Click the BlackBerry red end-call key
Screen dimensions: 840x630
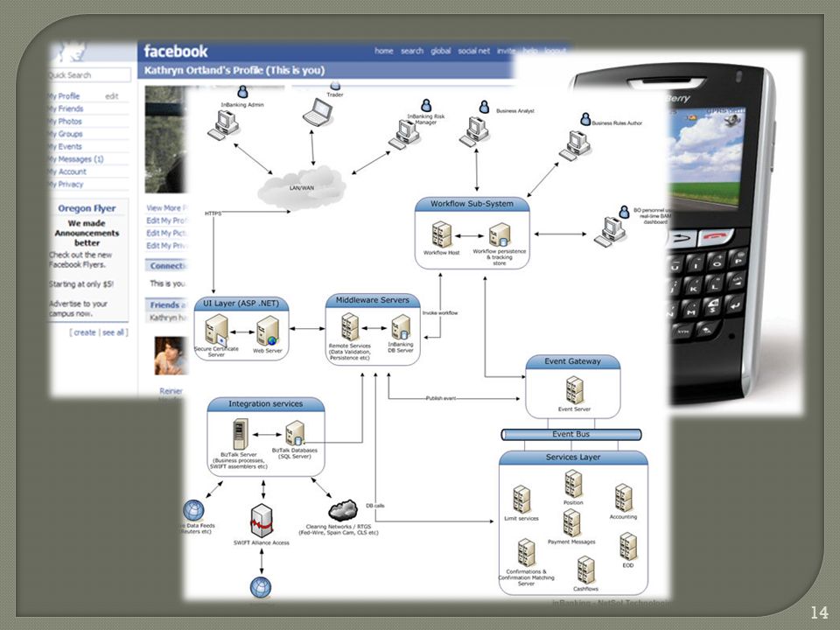coord(715,235)
